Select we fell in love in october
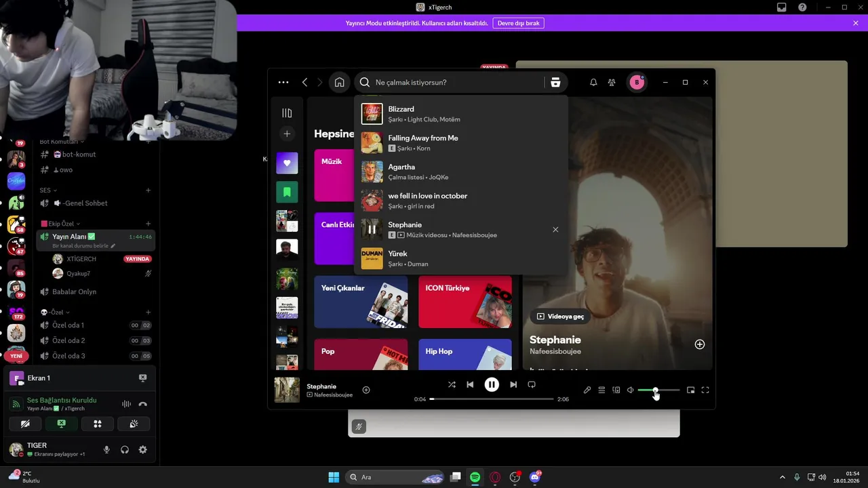This screenshot has width=868, height=488. 461,201
